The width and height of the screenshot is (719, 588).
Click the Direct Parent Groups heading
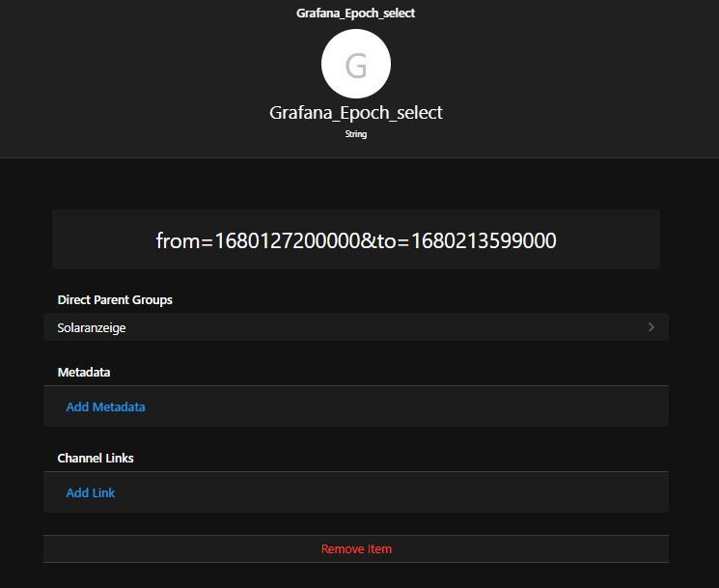115,300
